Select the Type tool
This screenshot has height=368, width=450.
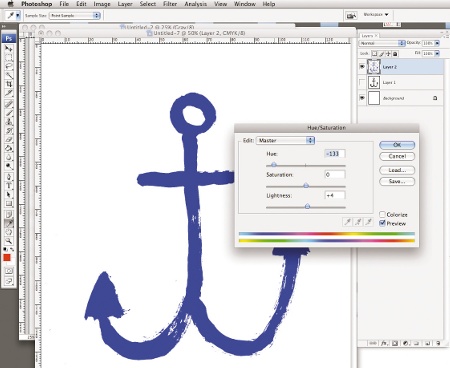[x=8, y=186]
